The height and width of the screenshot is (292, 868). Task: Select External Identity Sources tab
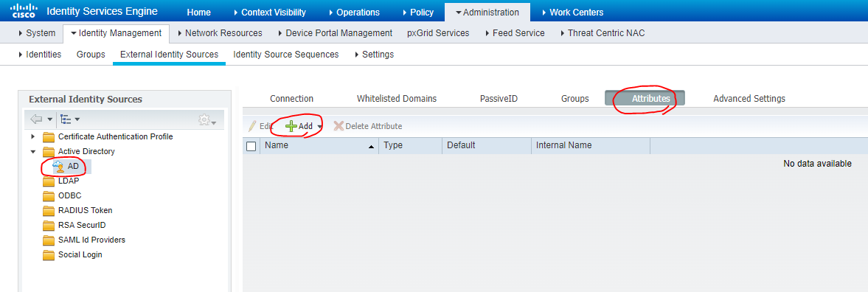[169, 55]
